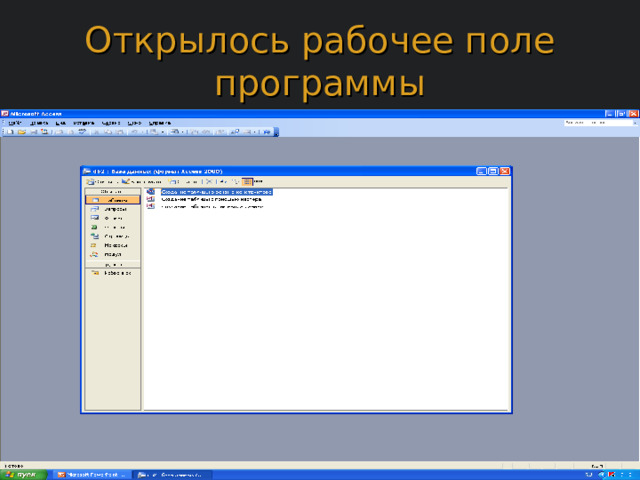Click the table wizard shortcut icon
The height and width of the screenshot is (480, 640).
tap(151, 199)
